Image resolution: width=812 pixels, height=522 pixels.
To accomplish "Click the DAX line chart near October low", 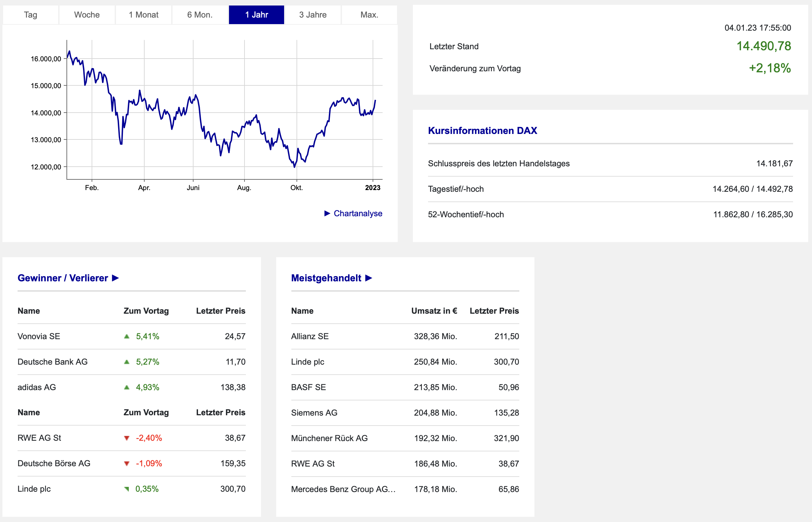I will [294, 166].
